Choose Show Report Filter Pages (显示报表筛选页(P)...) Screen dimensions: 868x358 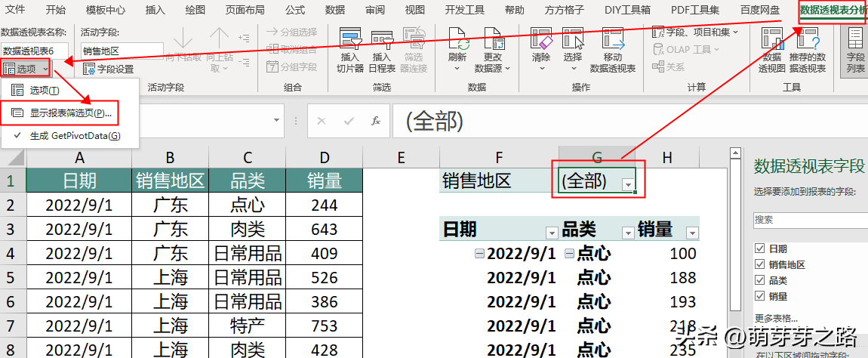pyautogui.click(x=69, y=113)
